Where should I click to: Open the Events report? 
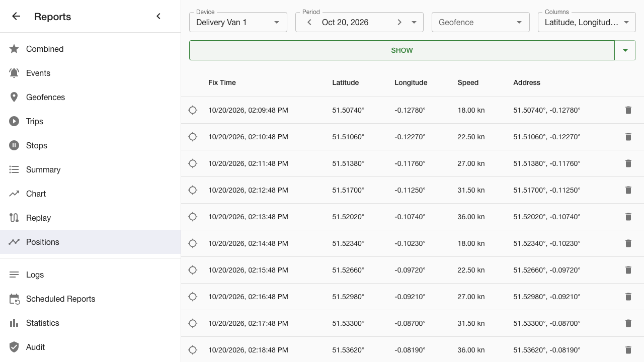pos(90,73)
